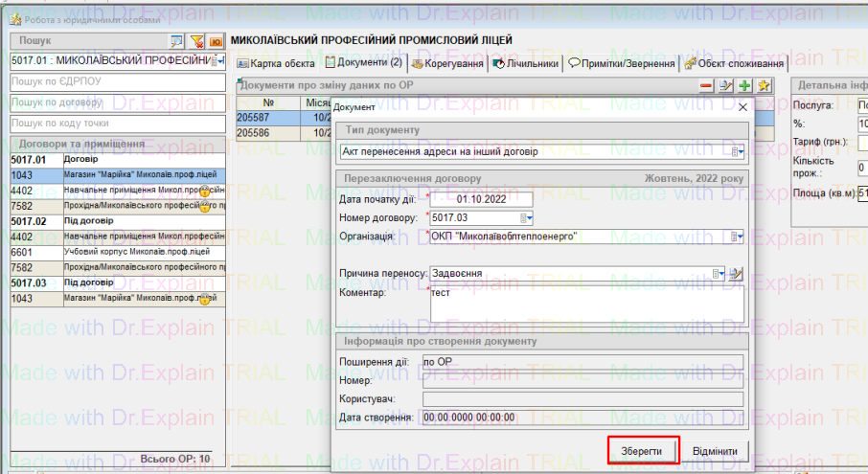
Task: Click the clear filter funnel icon
Action: (x=196, y=41)
